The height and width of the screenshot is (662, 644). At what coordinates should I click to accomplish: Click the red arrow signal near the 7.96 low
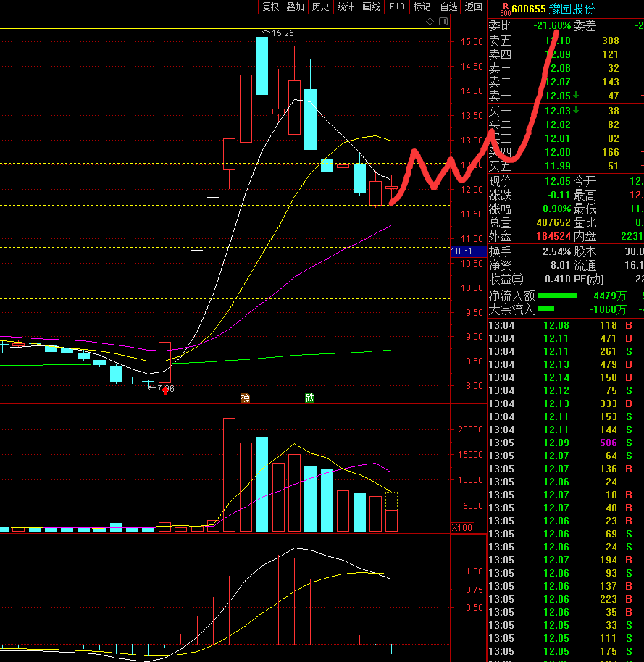164,390
